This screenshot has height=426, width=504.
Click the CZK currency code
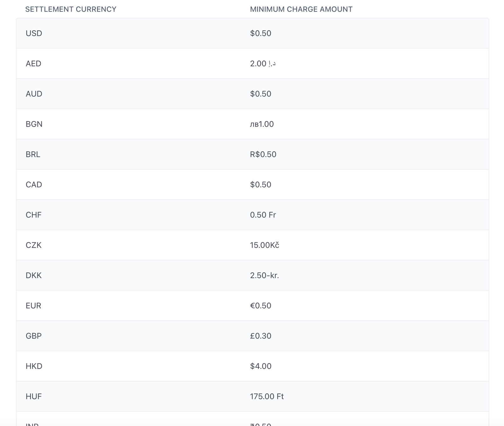(33, 245)
